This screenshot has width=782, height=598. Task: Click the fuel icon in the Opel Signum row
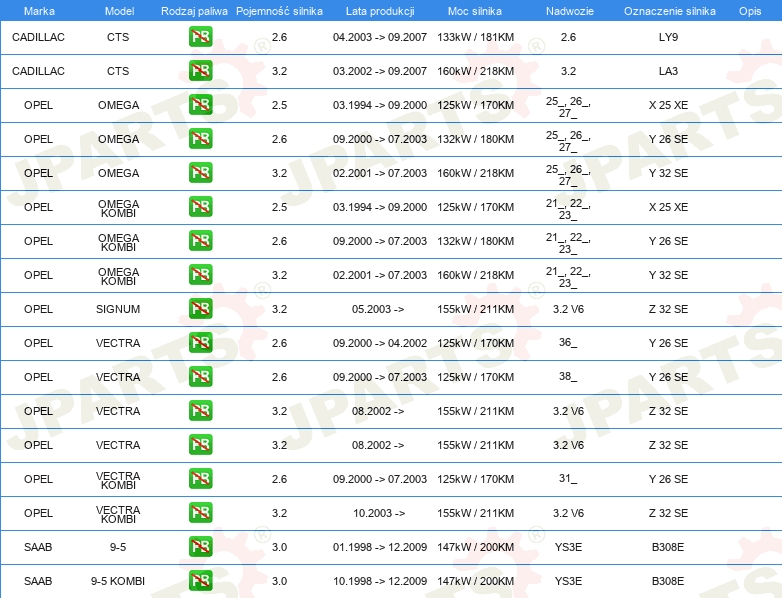pos(200,309)
